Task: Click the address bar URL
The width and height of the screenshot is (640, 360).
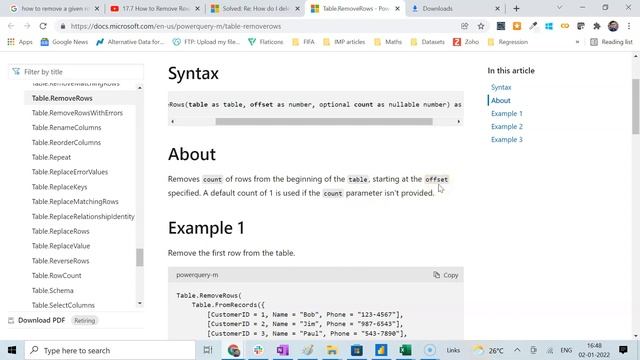Action: (176, 26)
